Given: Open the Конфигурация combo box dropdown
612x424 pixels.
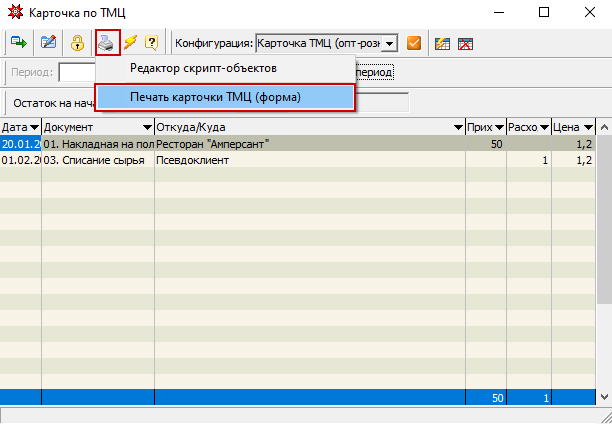Looking at the screenshot, I should coord(390,43).
